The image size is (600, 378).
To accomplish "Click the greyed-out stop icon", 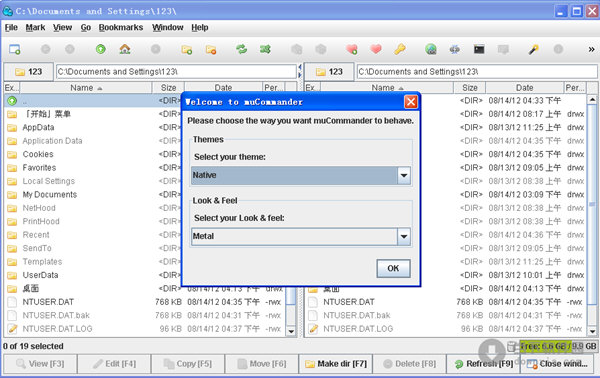I will (155, 49).
